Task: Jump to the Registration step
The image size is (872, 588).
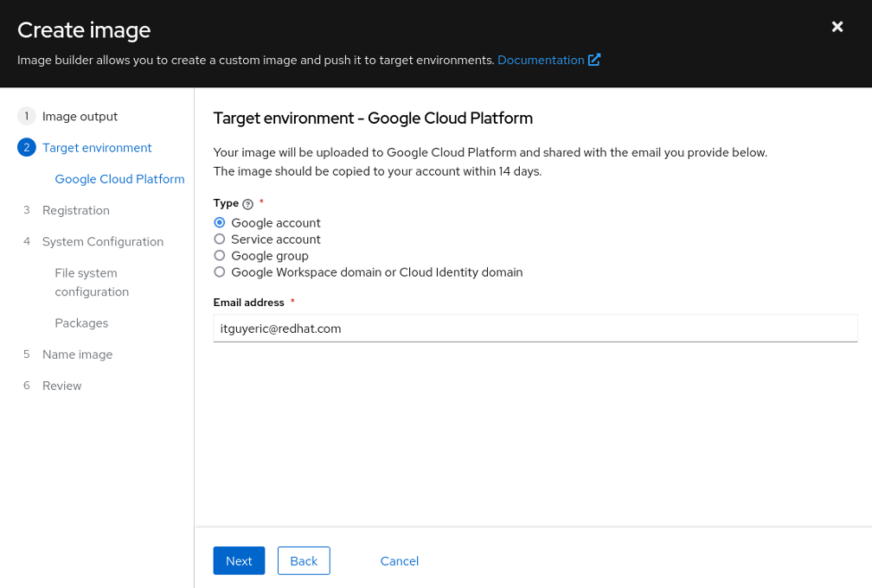Action: 75,210
